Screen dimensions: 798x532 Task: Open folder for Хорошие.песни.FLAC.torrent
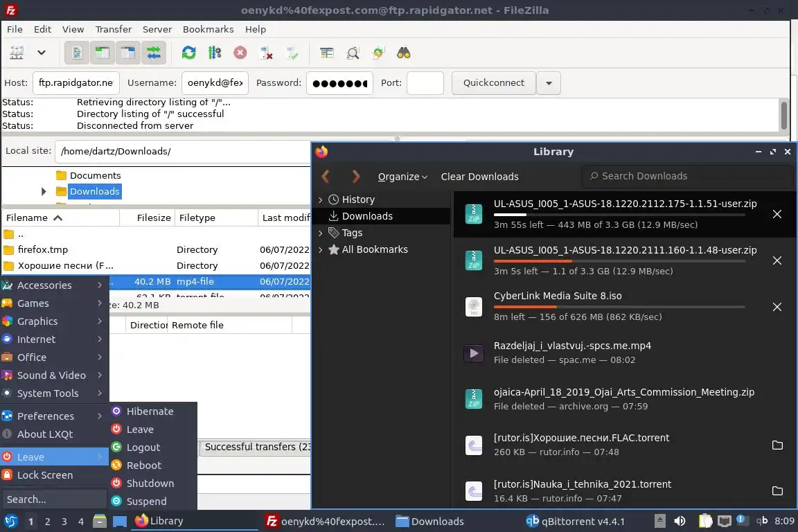tap(777, 445)
